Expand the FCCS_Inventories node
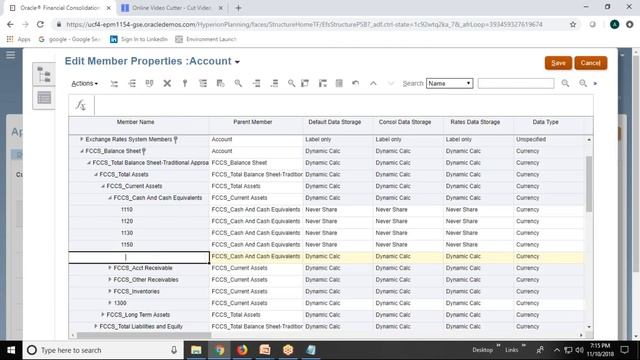Viewport: 640px width, 360px height. (109, 291)
